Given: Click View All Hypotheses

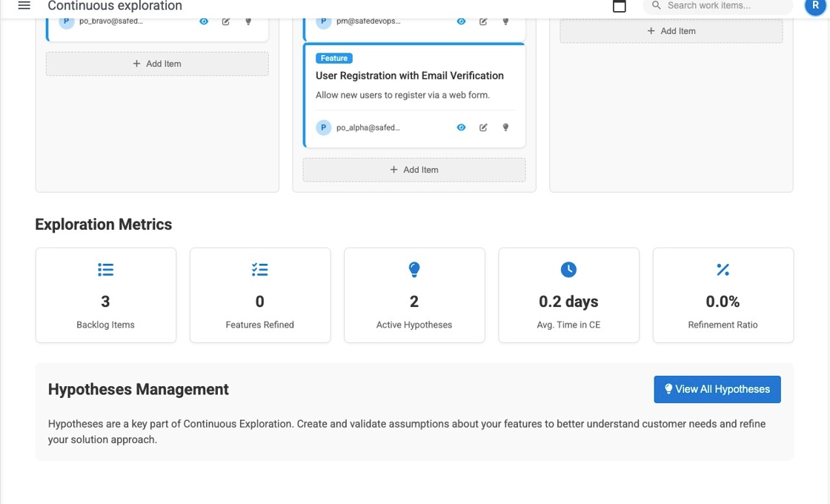Looking at the screenshot, I should click(x=717, y=389).
